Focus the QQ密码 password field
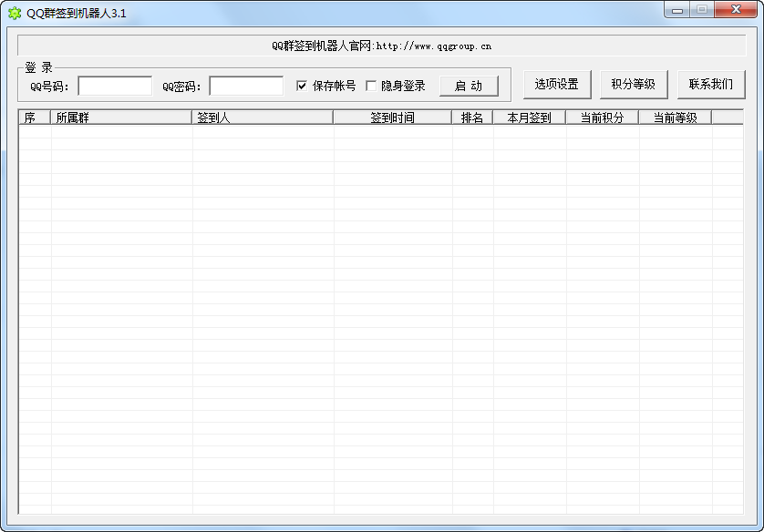 pyautogui.click(x=246, y=87)
